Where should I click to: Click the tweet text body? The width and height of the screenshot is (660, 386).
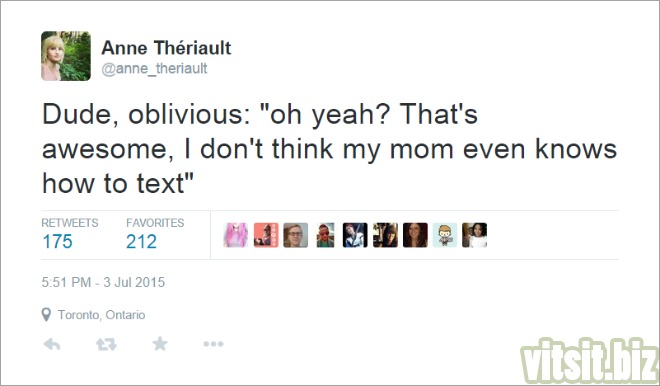[329, 149]
